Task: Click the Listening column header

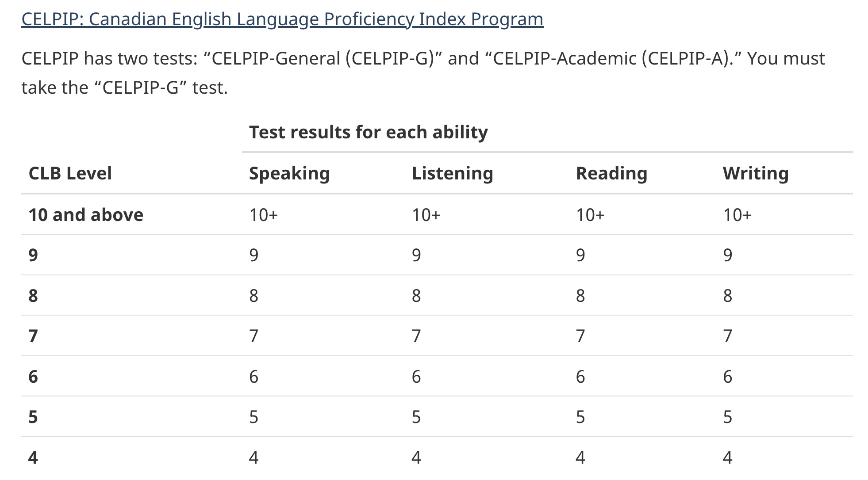Action: (452, 173)
